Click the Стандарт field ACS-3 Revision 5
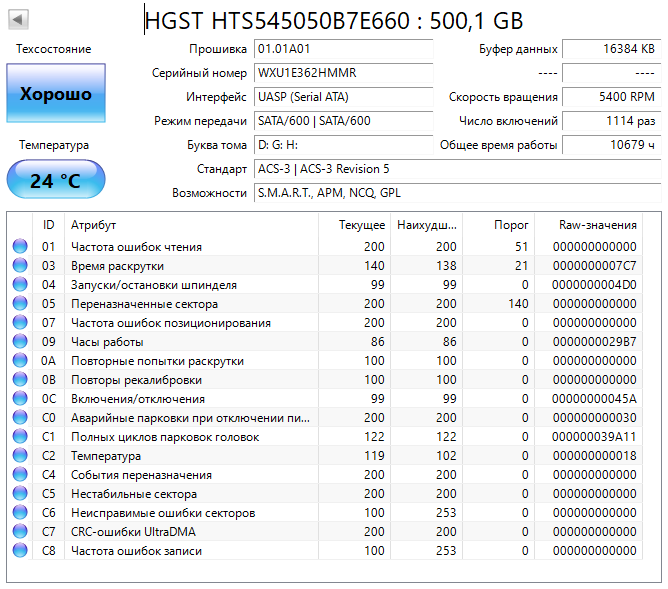 point(458,169)
